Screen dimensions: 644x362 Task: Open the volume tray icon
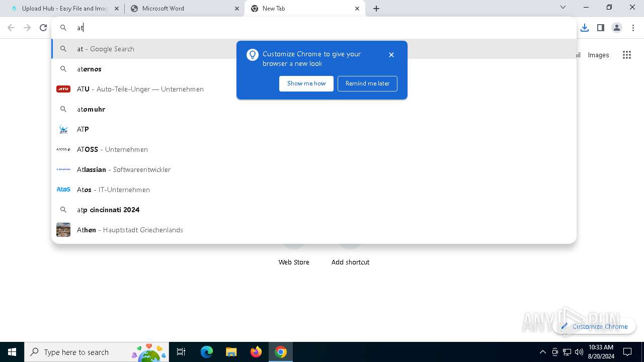click(x=579, y=352)
